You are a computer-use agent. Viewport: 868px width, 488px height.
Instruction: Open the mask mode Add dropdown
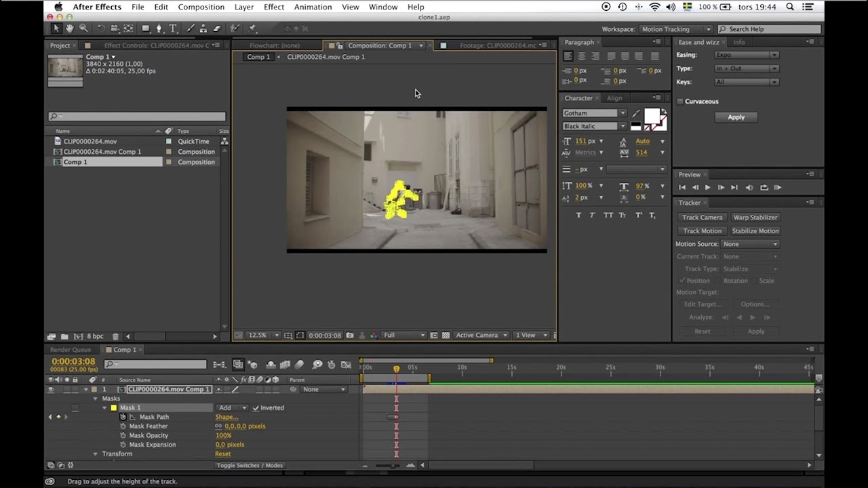(232, 408)
